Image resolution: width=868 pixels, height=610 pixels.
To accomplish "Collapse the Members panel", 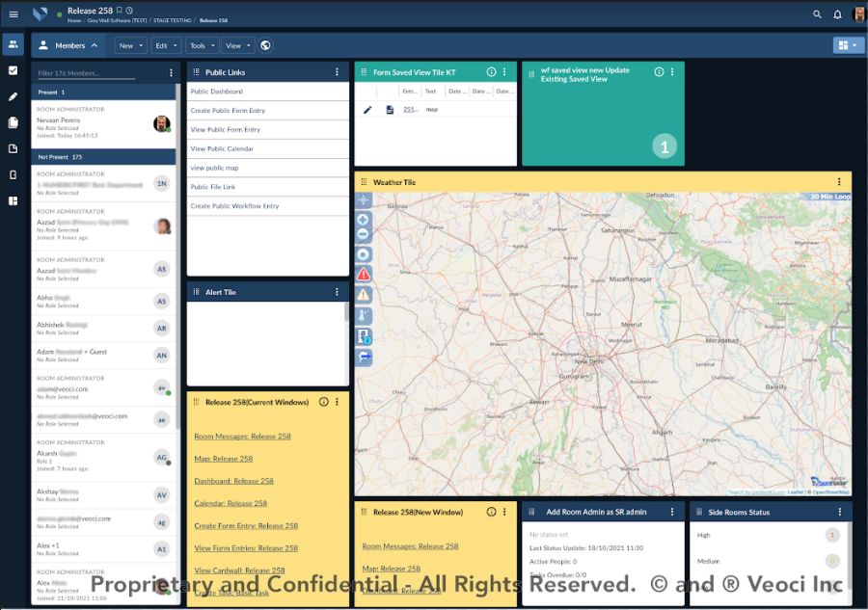I will 95,45.
